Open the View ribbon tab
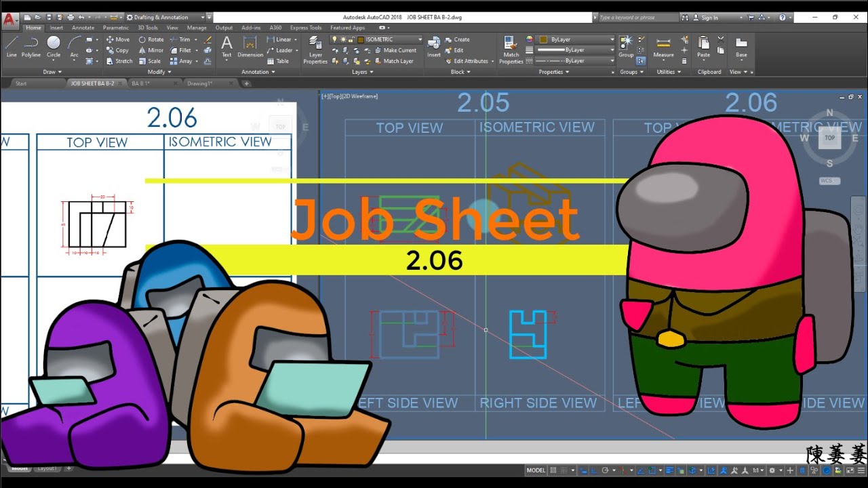 pos(172,28)
